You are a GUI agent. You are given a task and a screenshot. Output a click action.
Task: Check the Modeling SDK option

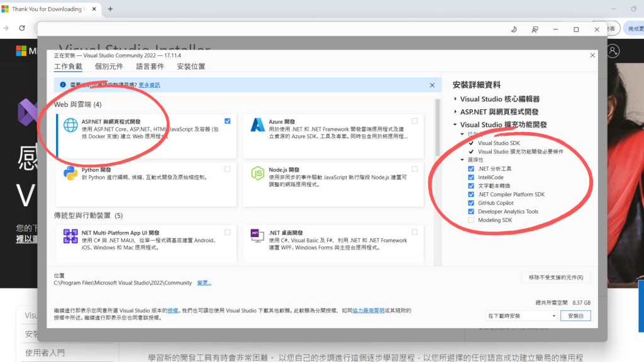point(471,221)
